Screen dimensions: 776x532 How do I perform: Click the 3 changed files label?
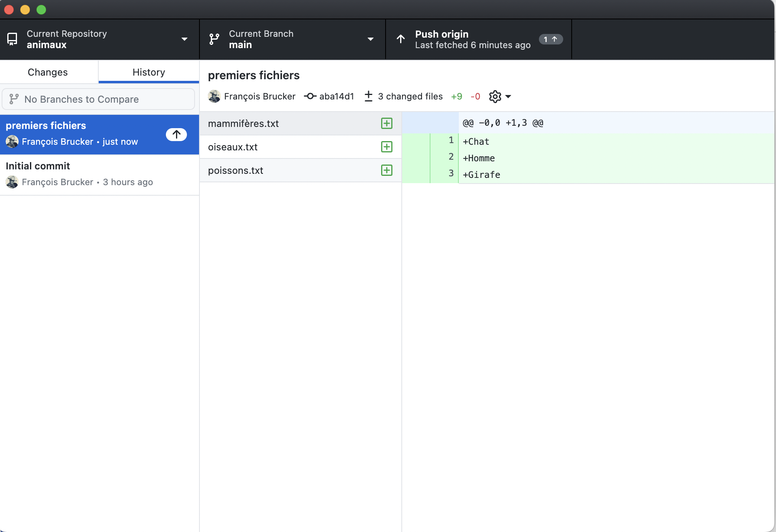(410, 96)
